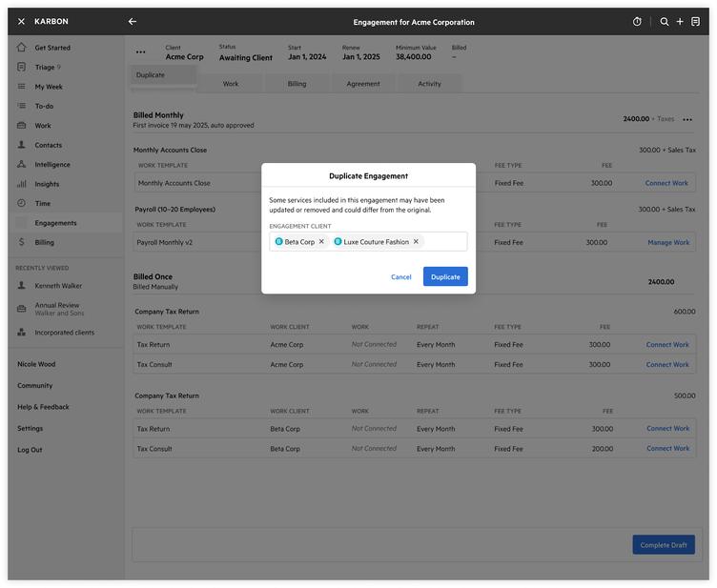Open Insights in the sidebar

pos(47,184)
